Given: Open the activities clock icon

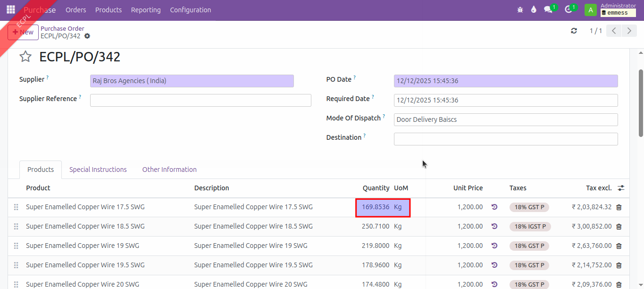Looking at the screenshot, I should [568, 10].
